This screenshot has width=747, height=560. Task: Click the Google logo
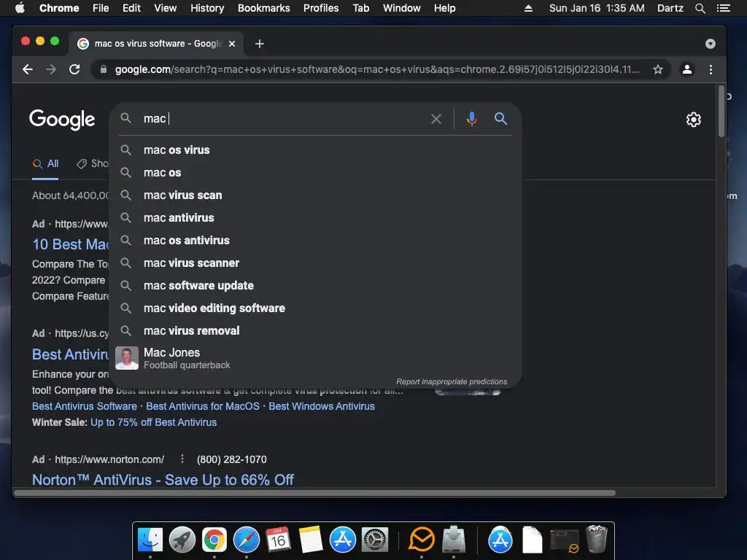coord(62,120)
